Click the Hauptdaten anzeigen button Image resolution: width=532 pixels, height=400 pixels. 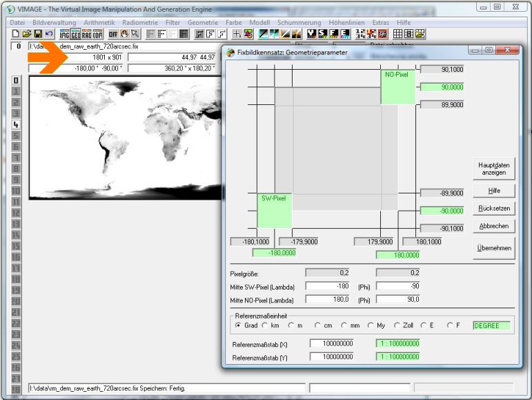[x=493, y=169]
